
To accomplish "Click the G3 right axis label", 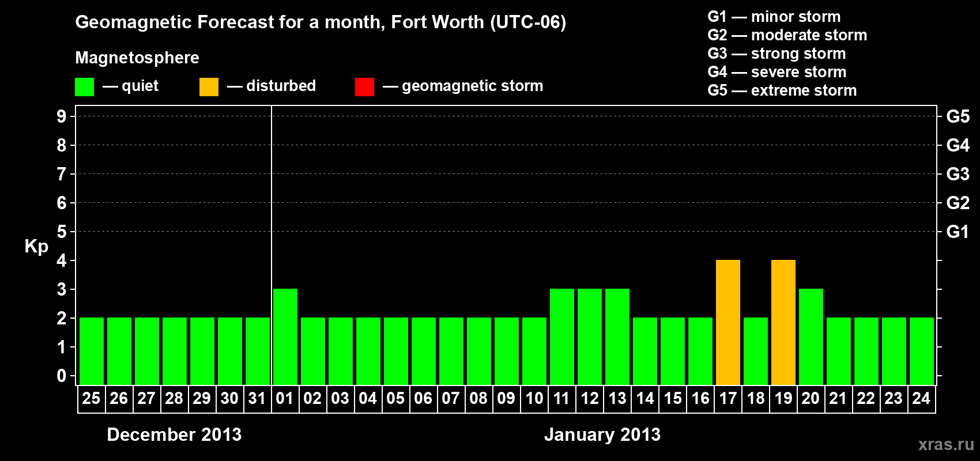I will [x=958, y=174].
